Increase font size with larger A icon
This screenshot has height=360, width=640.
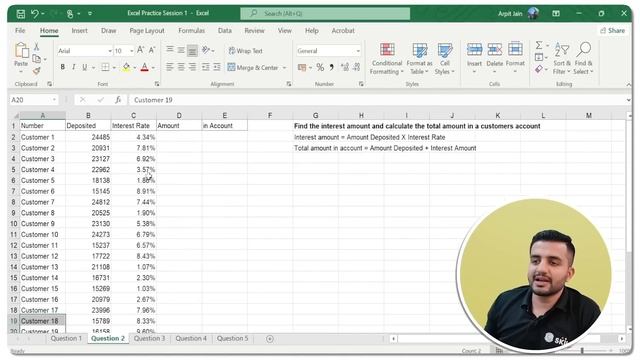pyautogui.click(x=140, y=50)
